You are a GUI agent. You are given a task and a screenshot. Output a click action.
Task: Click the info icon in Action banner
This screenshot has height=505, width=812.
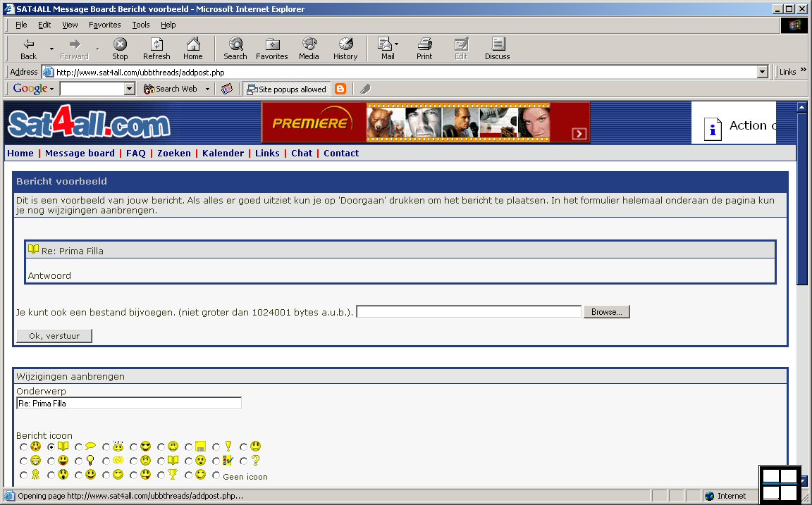(x=713, y=129)
